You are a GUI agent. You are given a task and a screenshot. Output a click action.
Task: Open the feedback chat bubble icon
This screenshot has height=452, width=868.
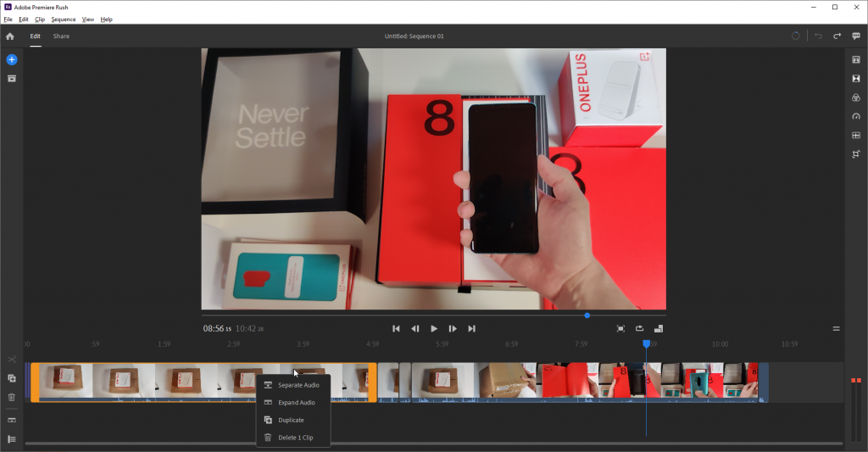(x=856, y=36)
